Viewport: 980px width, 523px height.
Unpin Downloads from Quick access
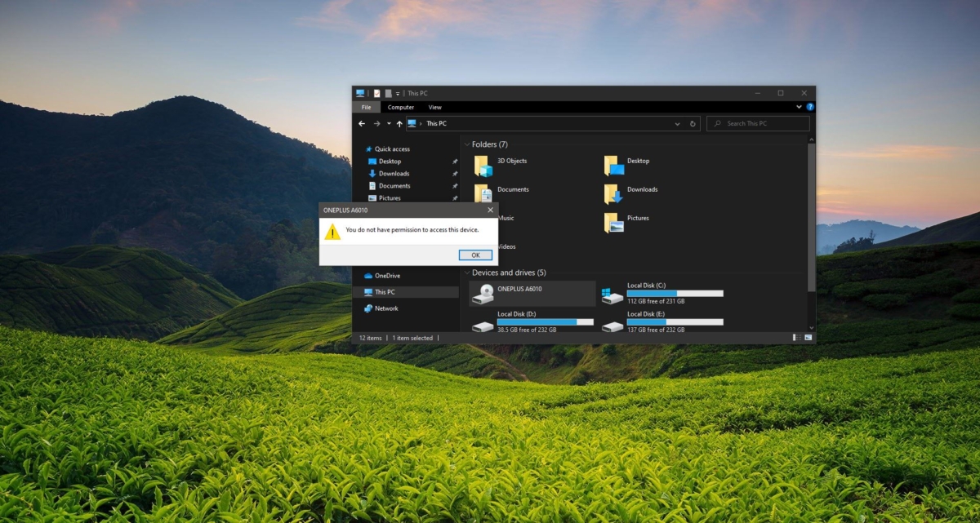point(454,173)
